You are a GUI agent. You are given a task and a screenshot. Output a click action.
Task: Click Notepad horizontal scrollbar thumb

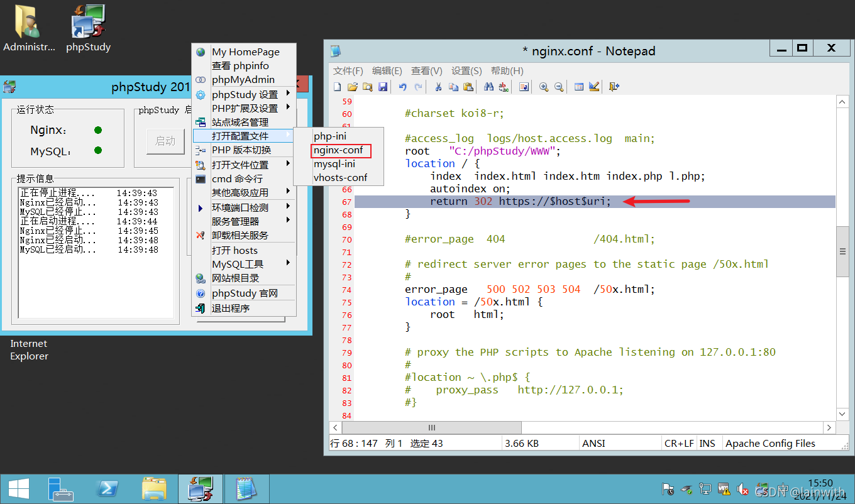point(431,427)
